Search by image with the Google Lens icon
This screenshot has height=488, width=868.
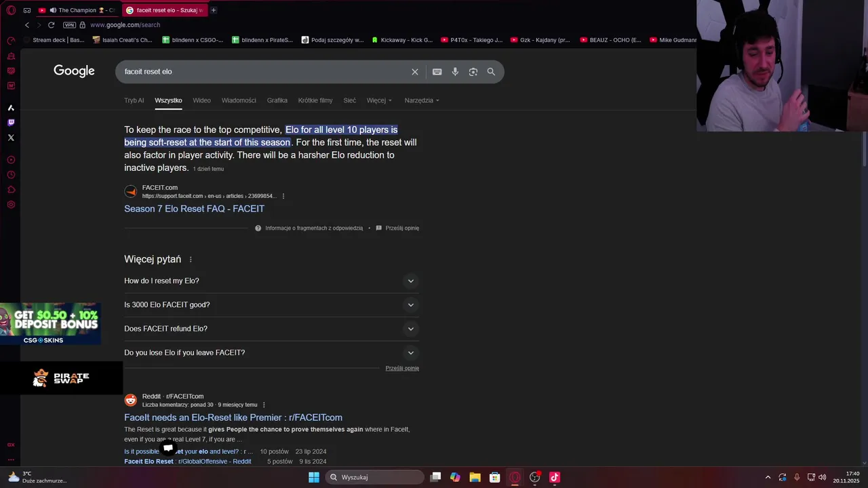[x=473, y=72]
